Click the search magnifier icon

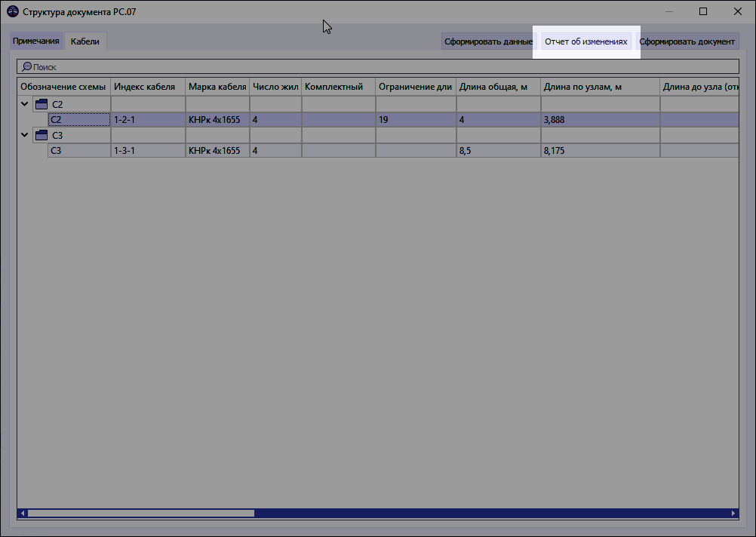tap(26, 66)
